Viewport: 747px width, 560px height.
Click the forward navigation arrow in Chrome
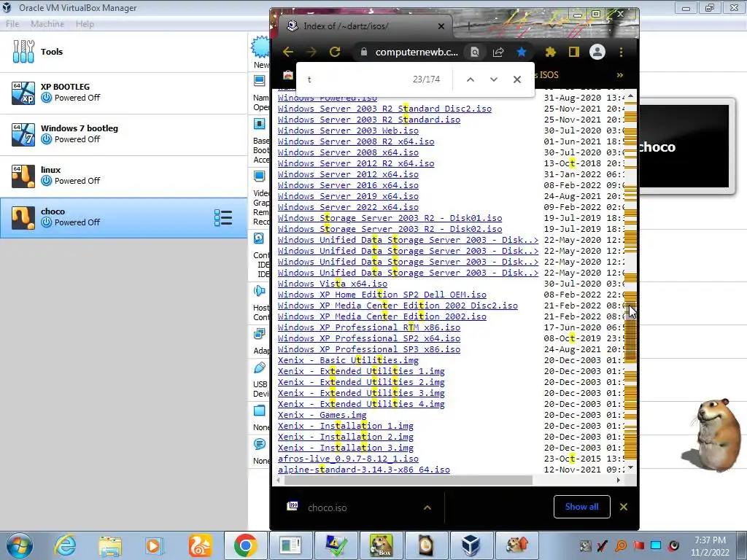(311, 52)
